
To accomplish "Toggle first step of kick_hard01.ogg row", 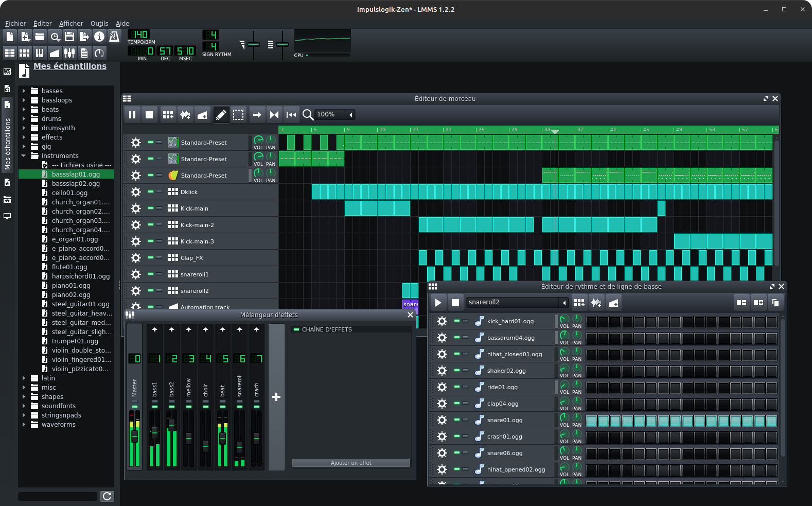I will tap(591, 322).
